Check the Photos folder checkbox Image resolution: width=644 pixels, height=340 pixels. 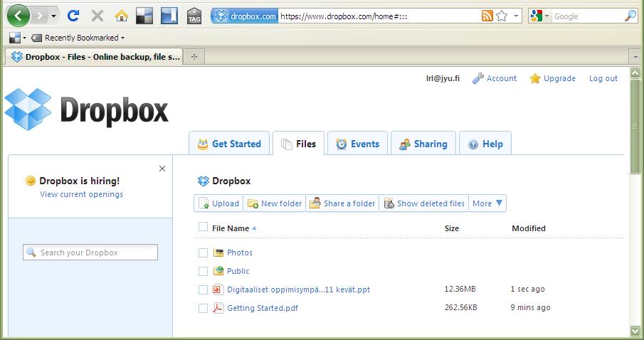pyautogui.click(x=203, y=253)
